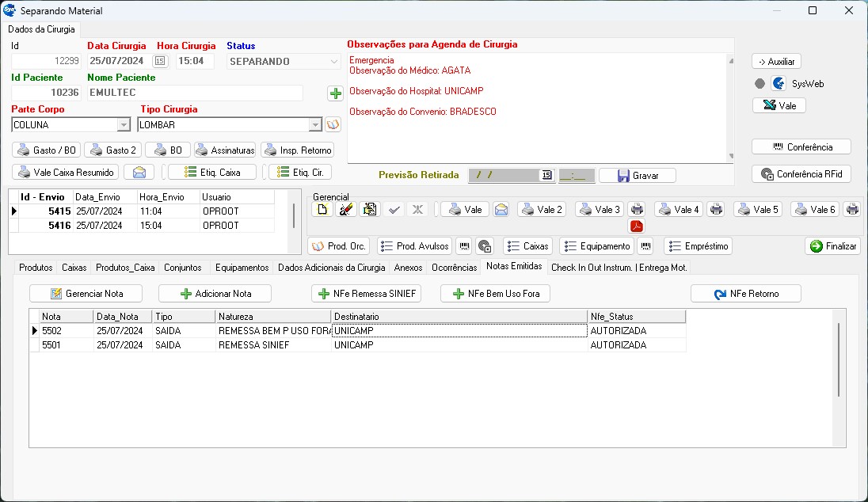This screenshot has height=502, width=868.
Task: Click the book icon beside Tipo Cirurgia
Action: pos(333,124)
